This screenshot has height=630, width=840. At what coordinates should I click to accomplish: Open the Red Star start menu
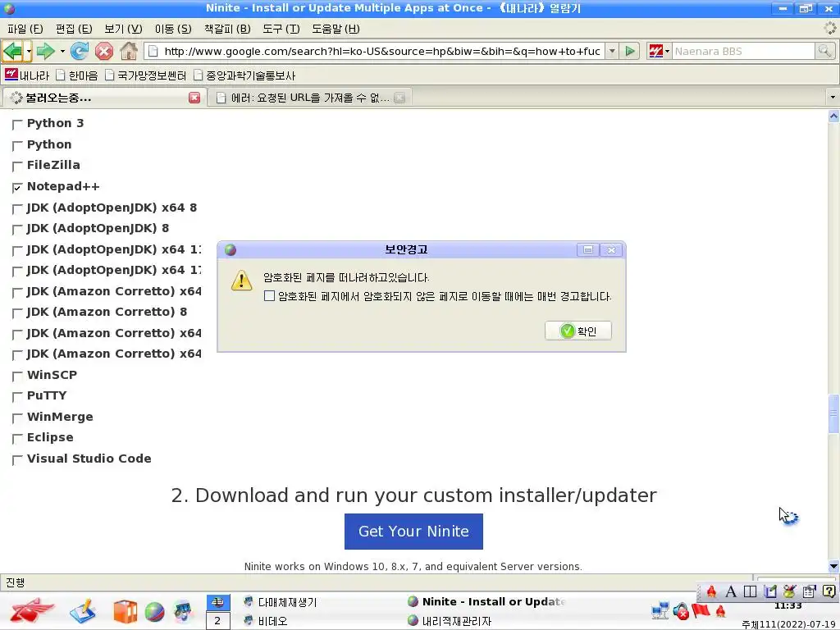pos(32,611)
